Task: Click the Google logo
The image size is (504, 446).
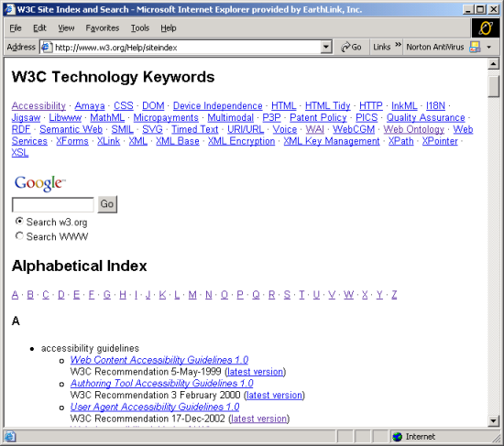Action: point(39,183)
